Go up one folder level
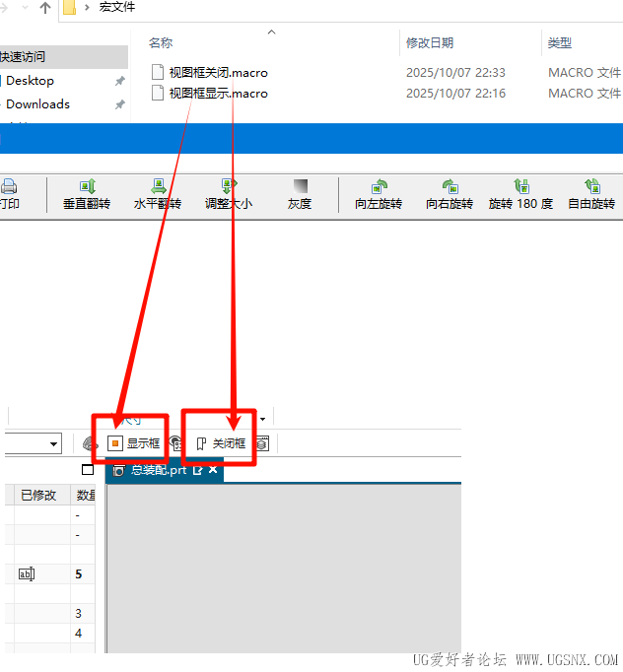 pos(45,7)
